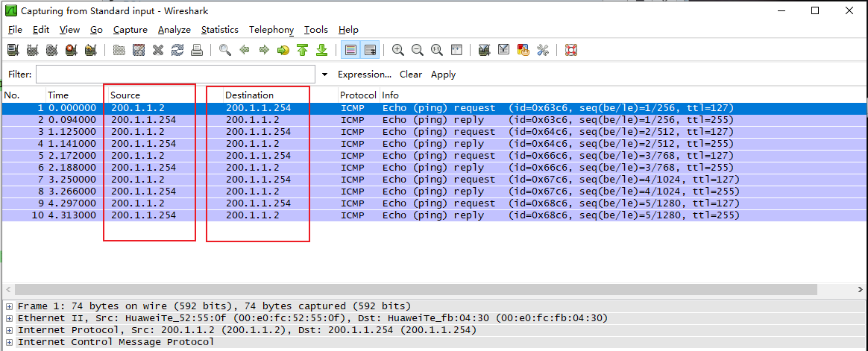
Task: Toggle packet list colorize button
Action: coord(350,51)
